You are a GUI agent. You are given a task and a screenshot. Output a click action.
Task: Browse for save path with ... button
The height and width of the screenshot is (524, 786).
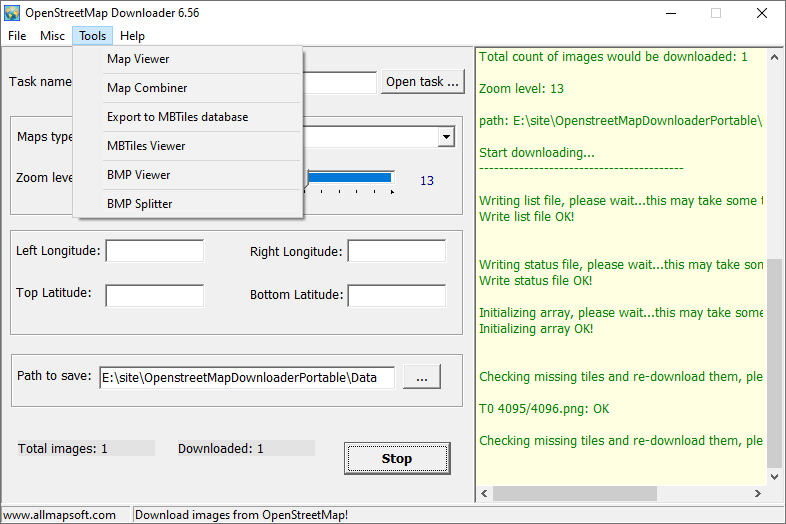(422, 377)
